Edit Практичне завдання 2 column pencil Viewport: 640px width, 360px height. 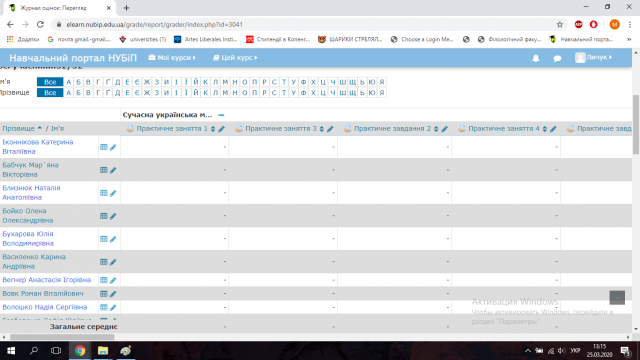[444, 129]
